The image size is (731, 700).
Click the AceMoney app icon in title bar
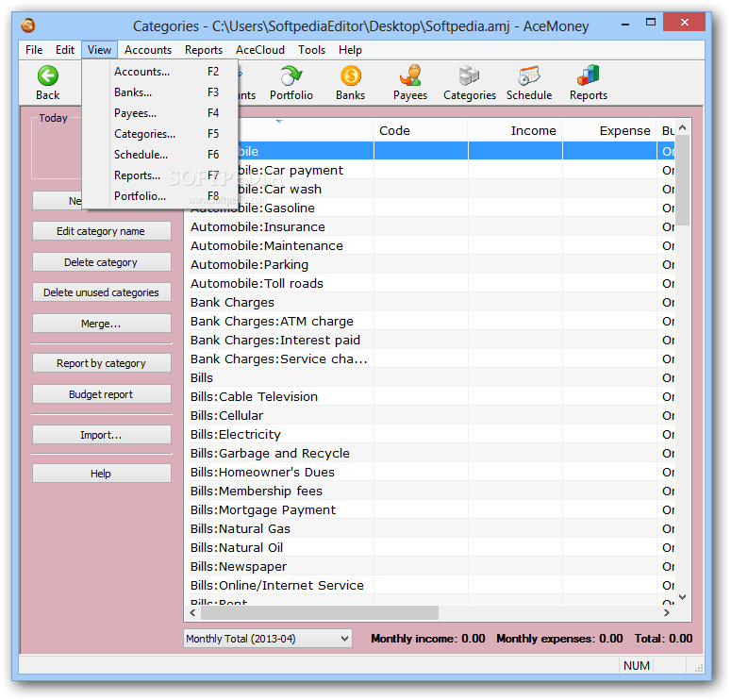pyautogui.click(x=28, y=25)
